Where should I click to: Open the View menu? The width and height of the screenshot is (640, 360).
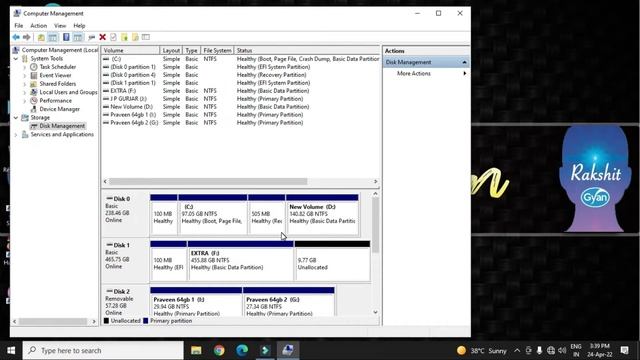click(x=60, y=25)
